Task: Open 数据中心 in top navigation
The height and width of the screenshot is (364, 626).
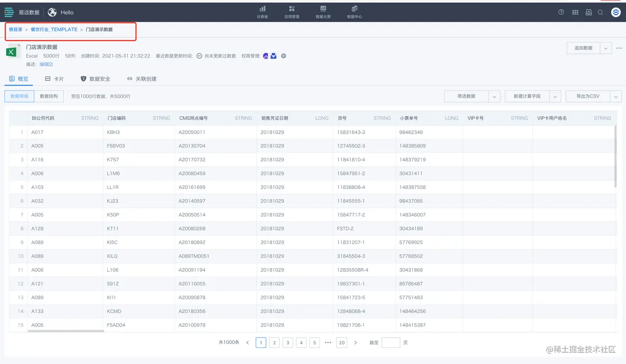Action: tap(354, 12)
